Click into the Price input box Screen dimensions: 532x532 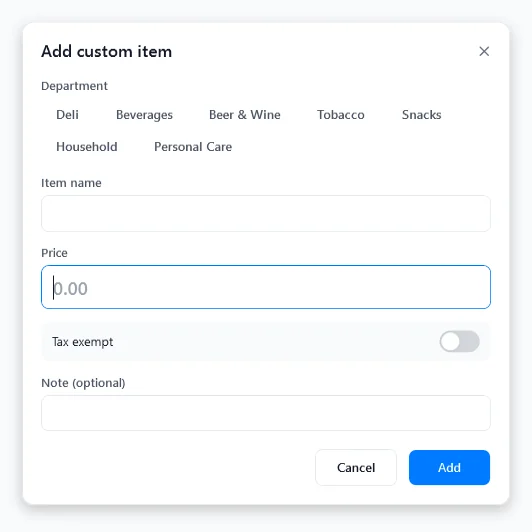click(x=266, y=287)
